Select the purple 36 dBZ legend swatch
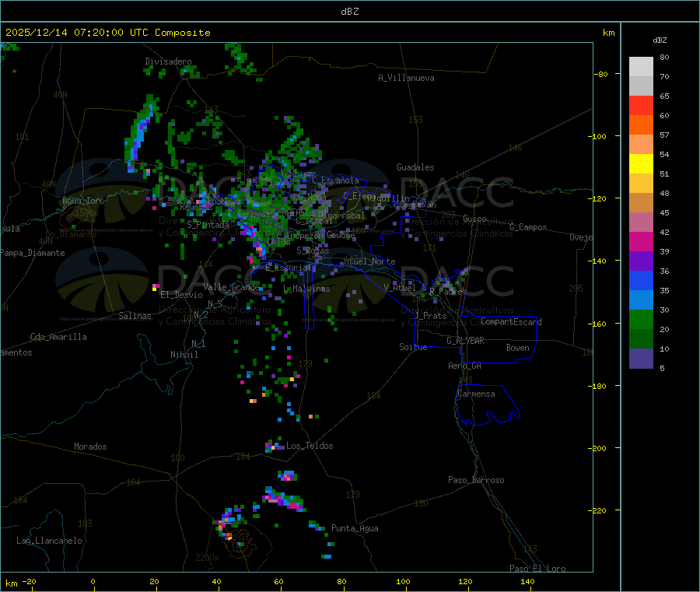This screenshot has width=700, height=592. [x=641, y=261]
